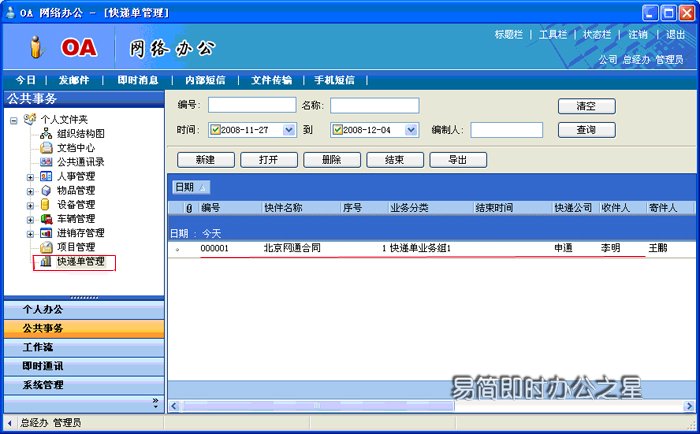Expand the 物品管理 tree node
This screenshot has height=434, width=700.
pyautogui.click(x=30, y=192)
